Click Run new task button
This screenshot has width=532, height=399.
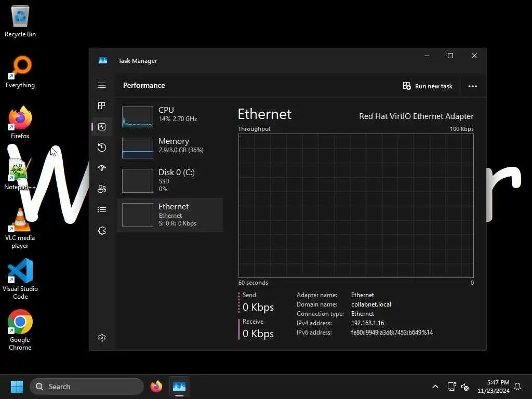428,86
